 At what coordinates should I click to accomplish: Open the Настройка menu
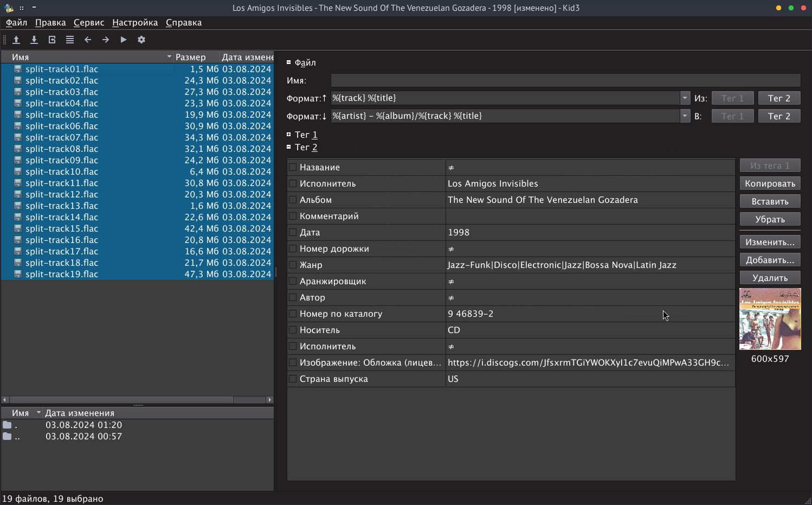(x=135, y=22)
